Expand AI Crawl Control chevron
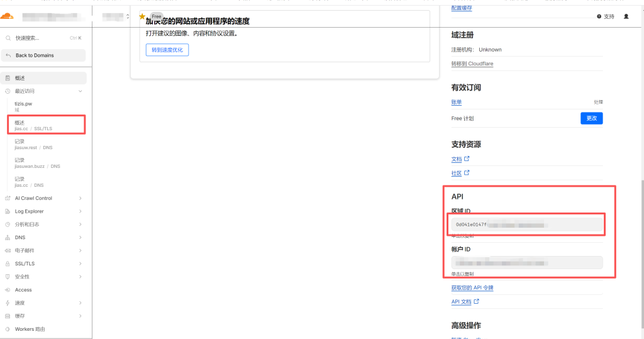 80,198
